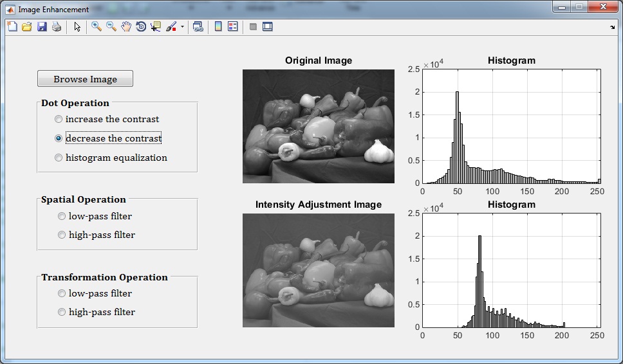Select the Edit Plot arrow tool
623x364 pixels.
click(x=77, y=26)
